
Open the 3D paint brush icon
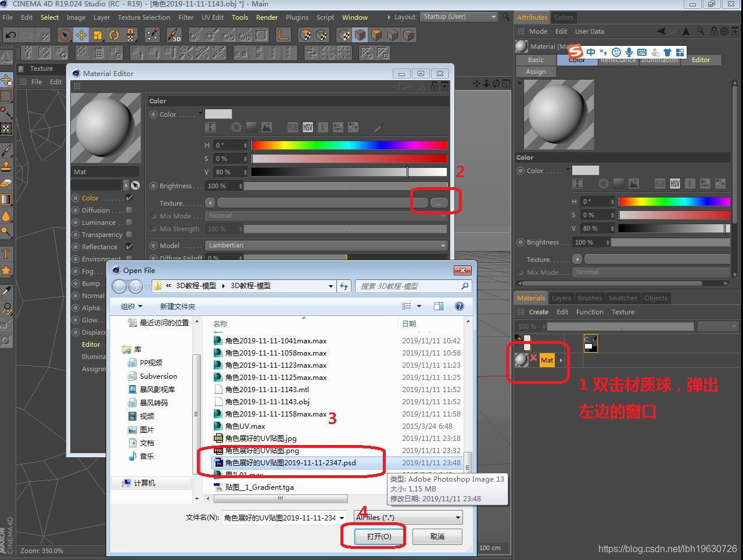tap(175, 35)
